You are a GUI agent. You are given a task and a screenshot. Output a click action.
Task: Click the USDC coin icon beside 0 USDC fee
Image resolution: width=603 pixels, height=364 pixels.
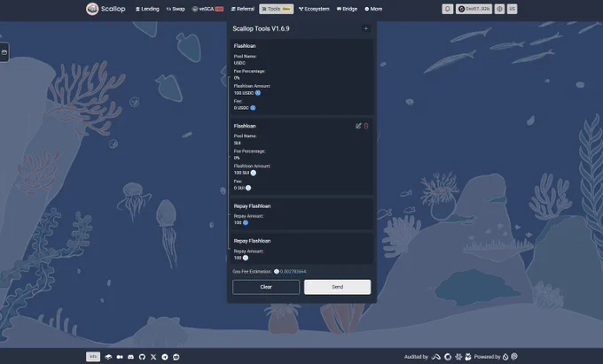(x=253, y=108)
